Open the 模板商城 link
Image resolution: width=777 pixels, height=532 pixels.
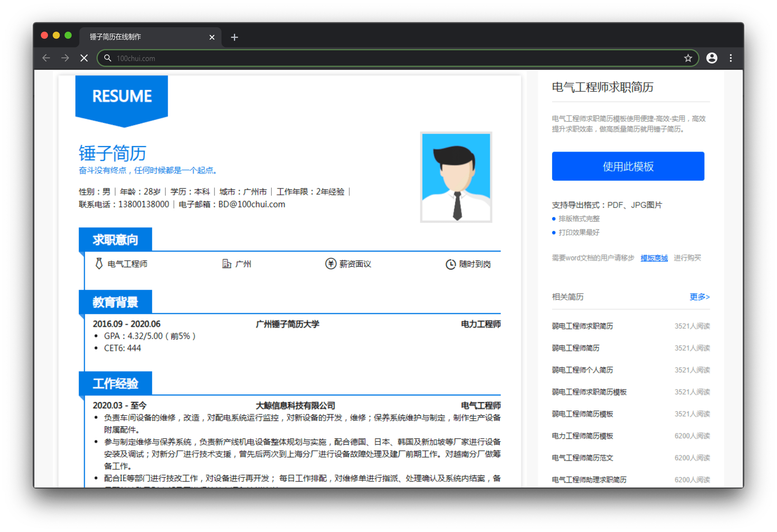tap(654, 258)
